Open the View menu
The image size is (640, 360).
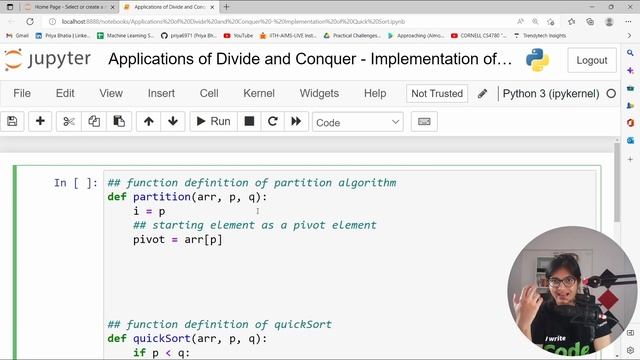click(111, 93)
